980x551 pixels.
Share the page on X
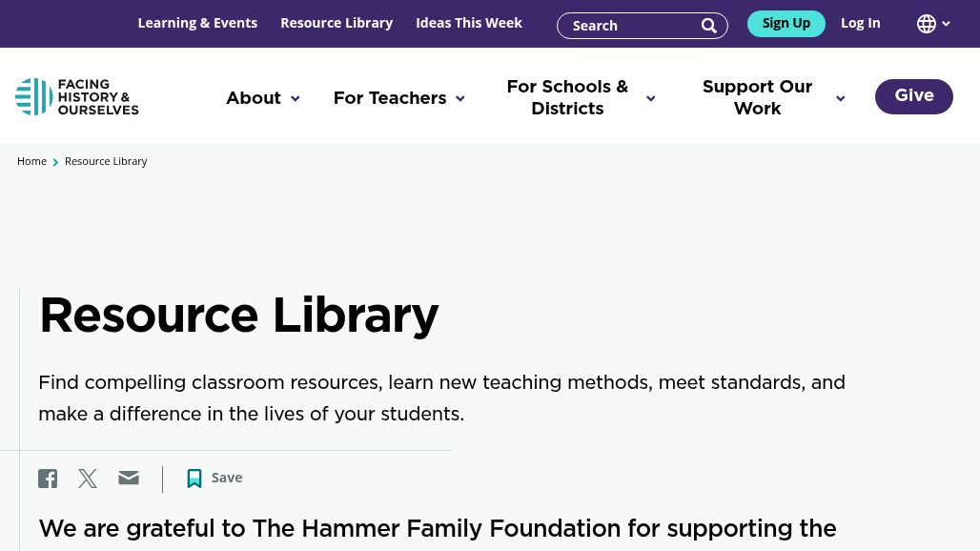pyautogui.click(x=88, y=479)
